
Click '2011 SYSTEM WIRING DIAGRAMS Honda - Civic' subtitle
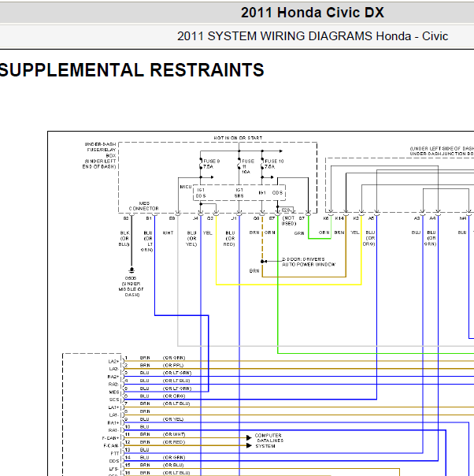pos(313,36)
